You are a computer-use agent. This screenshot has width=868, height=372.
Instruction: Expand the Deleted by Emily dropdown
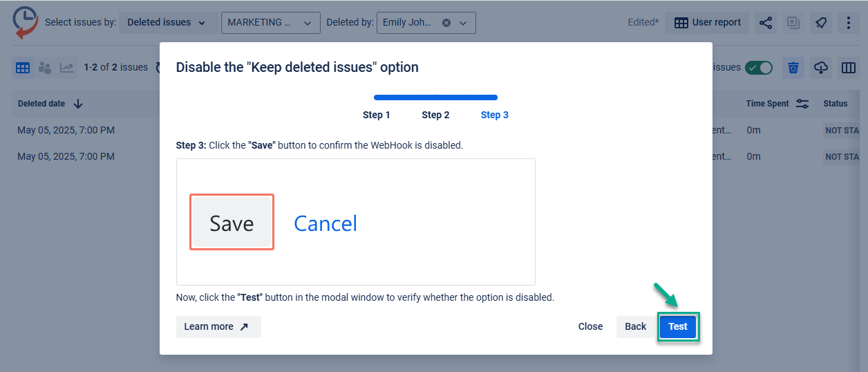pyautogui.click(x=426, y=23)
